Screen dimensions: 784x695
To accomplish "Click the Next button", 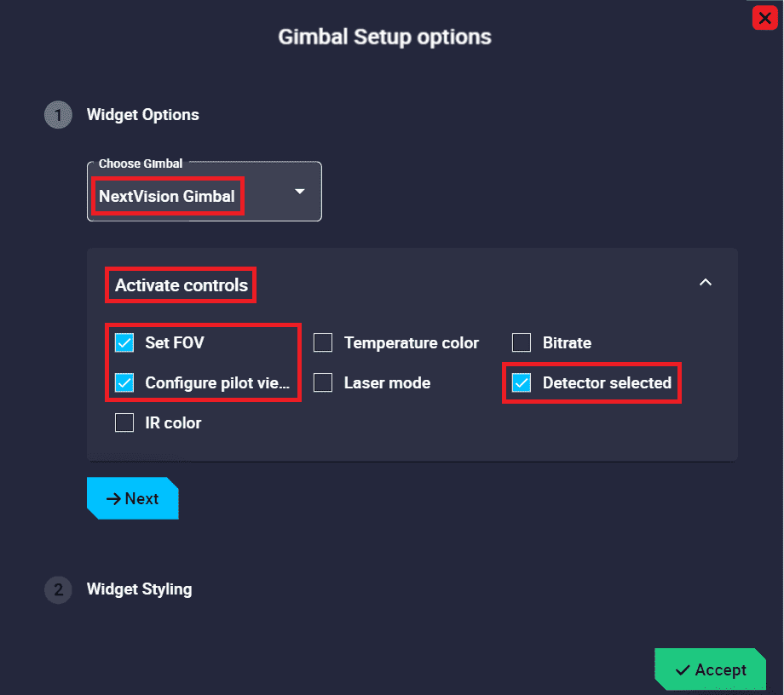I will tap(133, 498).
